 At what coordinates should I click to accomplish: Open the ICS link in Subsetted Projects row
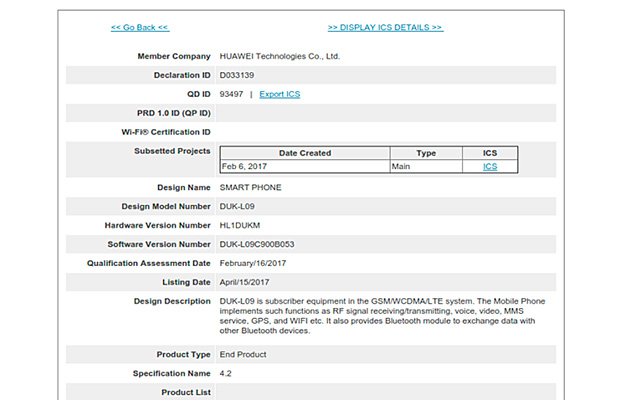(x=490, y=166)
